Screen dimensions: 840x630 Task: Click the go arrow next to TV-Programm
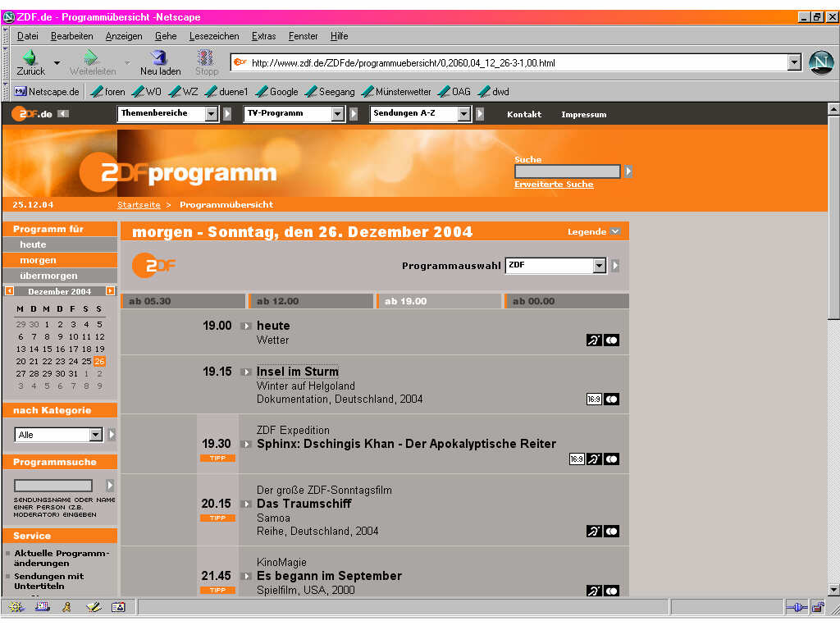pos(354,113)
